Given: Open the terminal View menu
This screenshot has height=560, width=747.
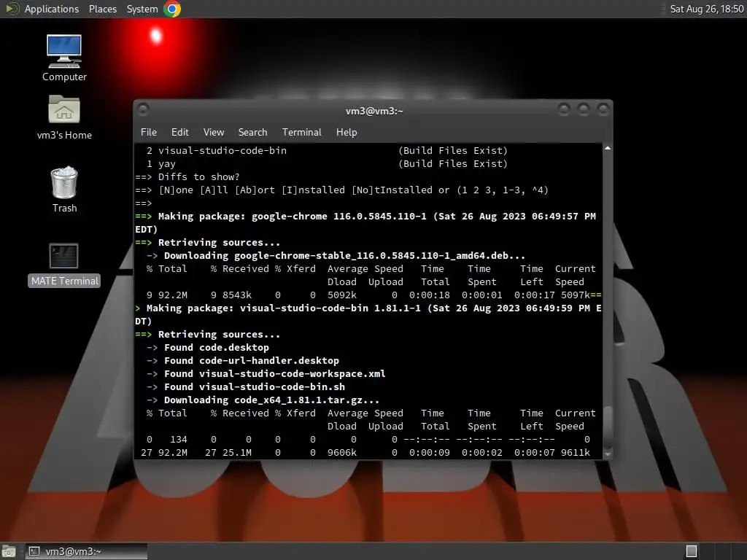Looking at the screenshot, I should (x=214, y=132).
